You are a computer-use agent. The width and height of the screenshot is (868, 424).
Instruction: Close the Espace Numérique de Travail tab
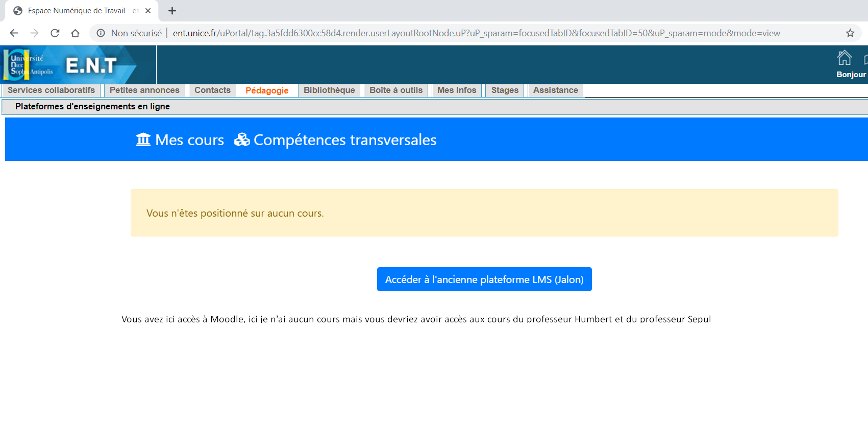pos(148,11)
